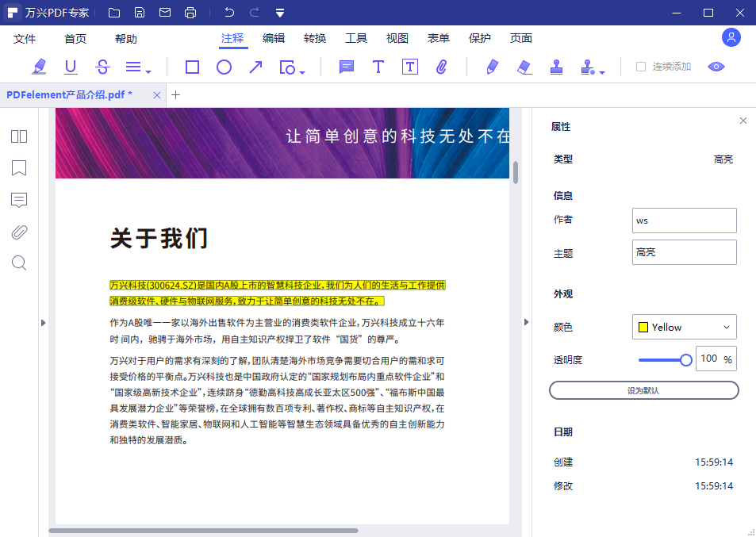
Task: Select the typewriter Text tool
Action: click(x=378, y=67)
